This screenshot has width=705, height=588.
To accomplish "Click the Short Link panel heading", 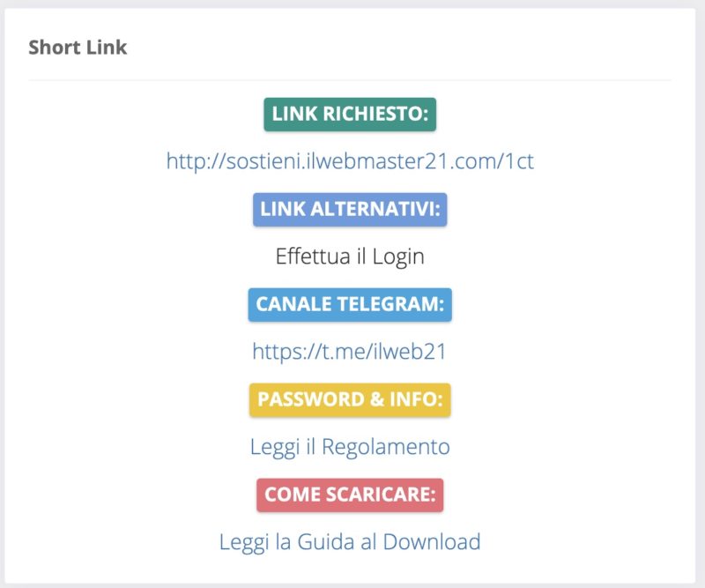I will coord(78,48).
